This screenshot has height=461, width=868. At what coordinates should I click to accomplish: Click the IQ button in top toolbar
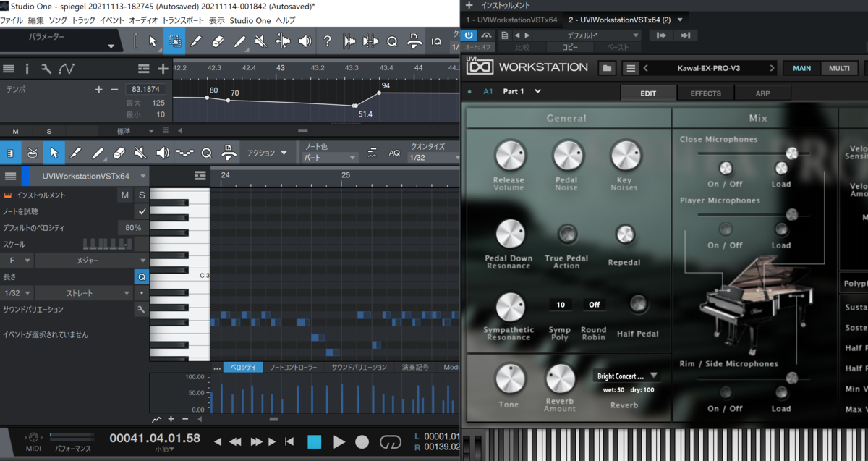click(x=436, y=41)
